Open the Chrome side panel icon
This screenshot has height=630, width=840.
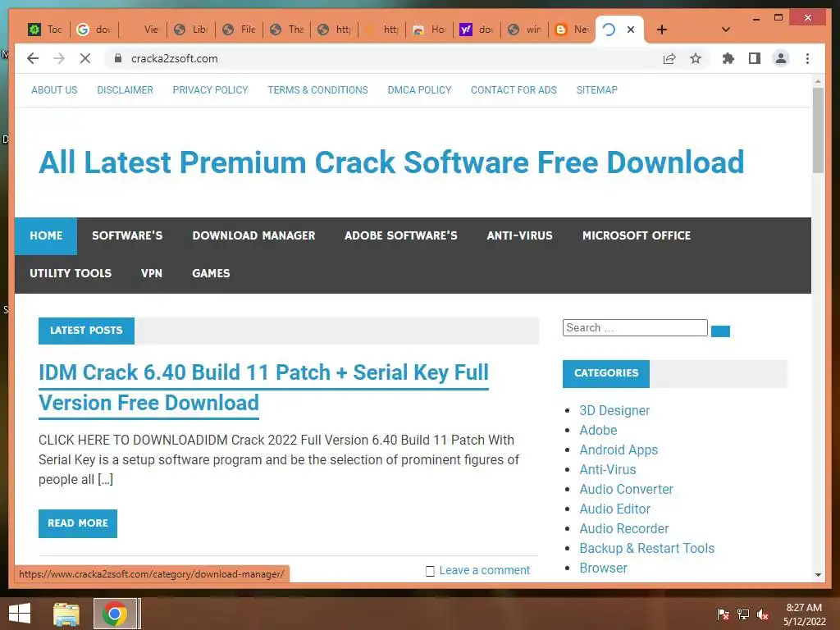coord(755,58)
